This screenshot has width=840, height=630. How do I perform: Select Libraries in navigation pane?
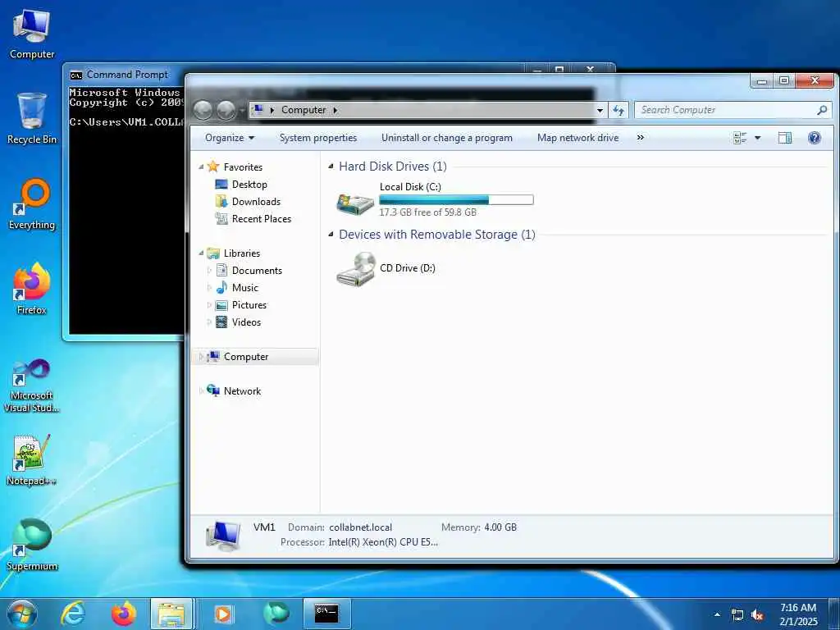pyautogui.click(x=242, y=253)
